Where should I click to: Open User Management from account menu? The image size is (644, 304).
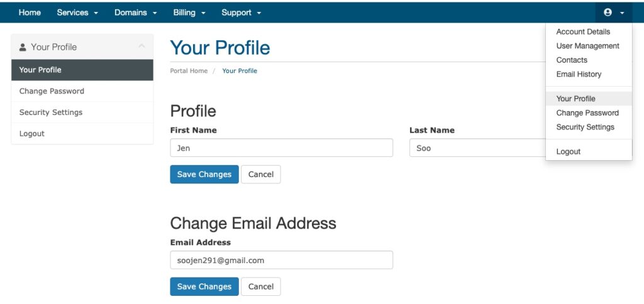tap(588, 46)
